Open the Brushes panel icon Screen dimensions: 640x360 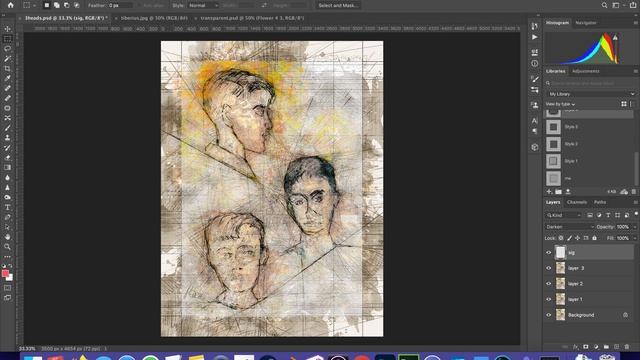click(535, 79)
